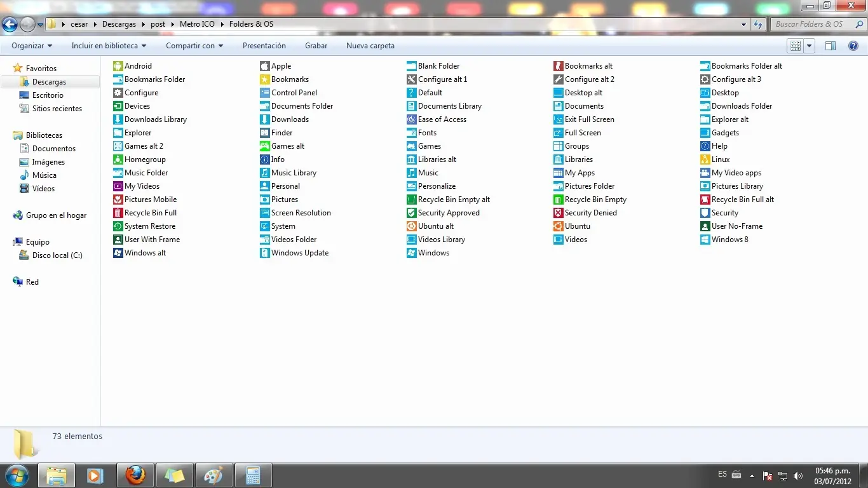This screenshot has height=488, width=868.
Task: Adjust volume via the speaker tray icon
Action: [798, 476]
